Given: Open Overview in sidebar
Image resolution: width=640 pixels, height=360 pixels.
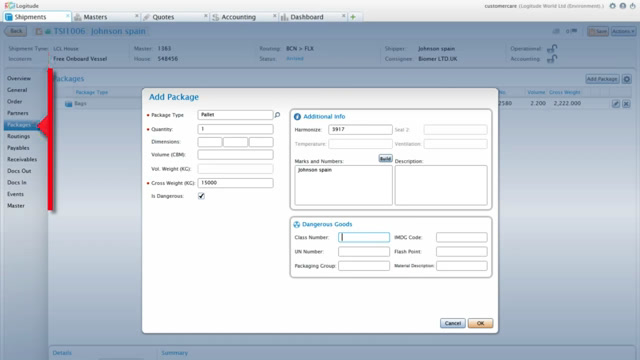Looking at the screenshot, I should pos(19,78).
